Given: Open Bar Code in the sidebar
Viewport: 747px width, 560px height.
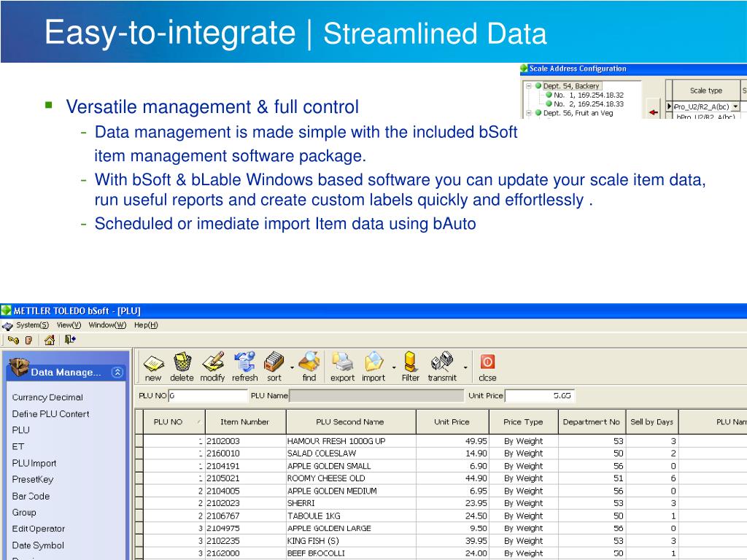Looking at the screenshot, I should pyautogui.click(x=31, y=496).
